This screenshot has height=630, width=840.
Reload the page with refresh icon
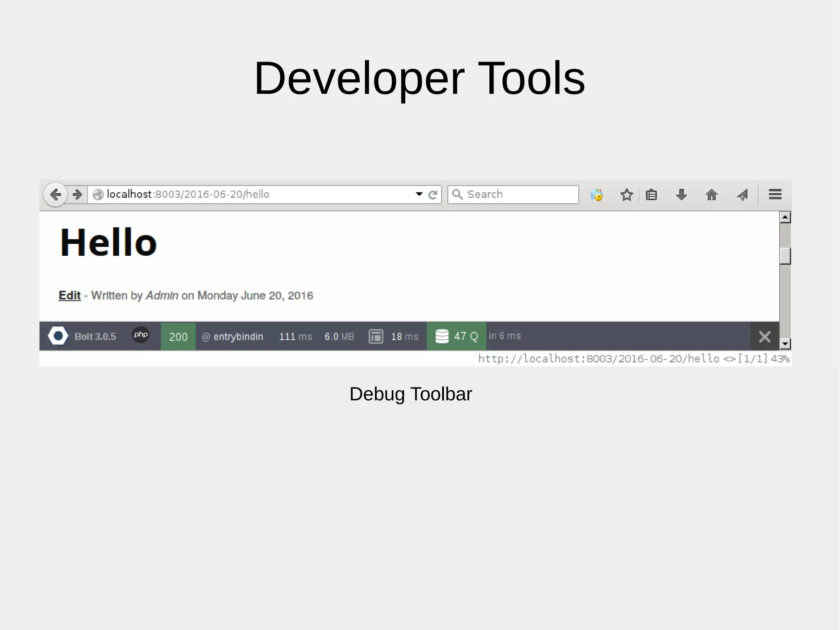[433, 195]
